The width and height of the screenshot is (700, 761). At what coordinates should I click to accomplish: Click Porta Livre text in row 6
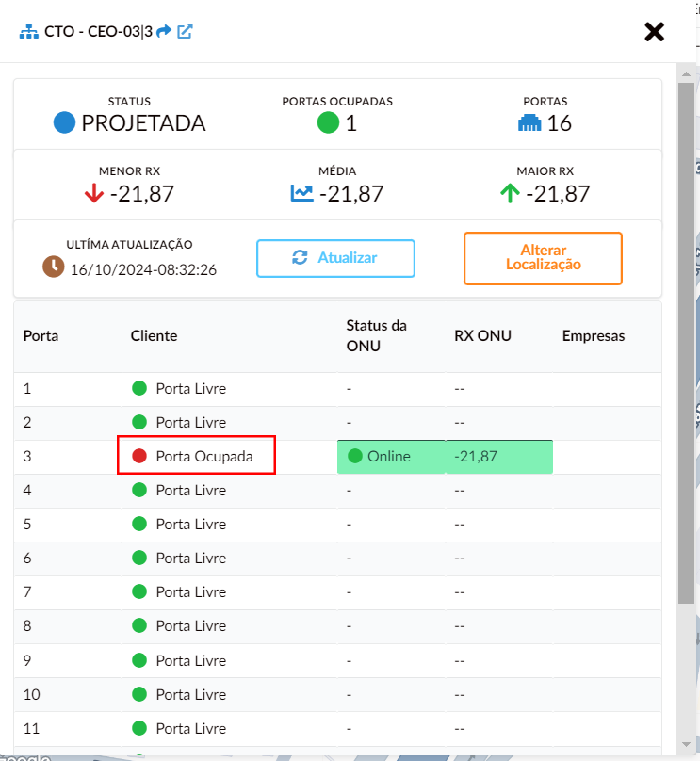coord(190,559)
